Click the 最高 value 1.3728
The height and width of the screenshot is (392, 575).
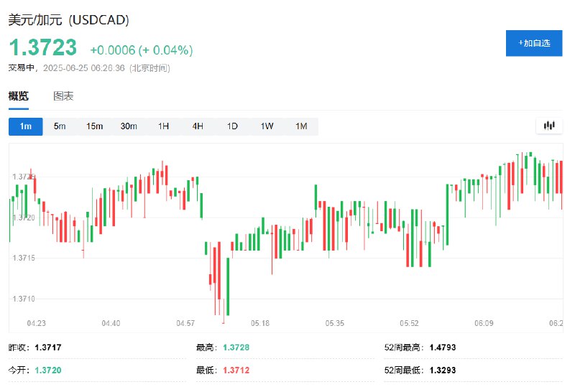coord(236,347)
